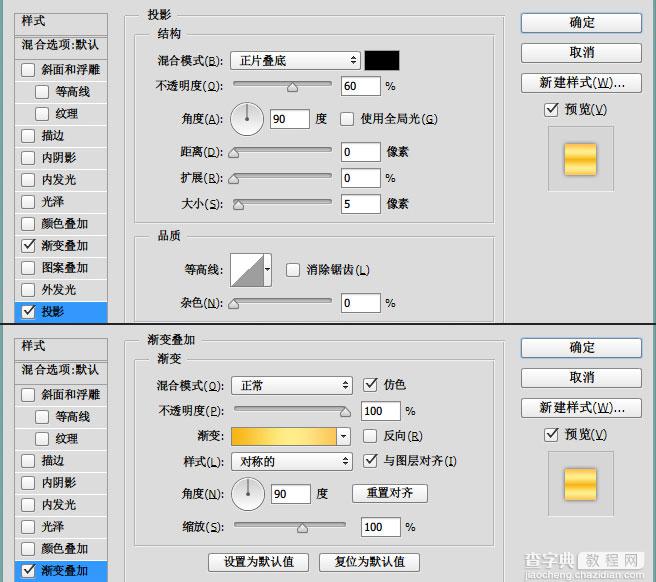The image size is (656, 582).
Task: Click the angle dial in the 投影 dialog
Action: point(247,119)
